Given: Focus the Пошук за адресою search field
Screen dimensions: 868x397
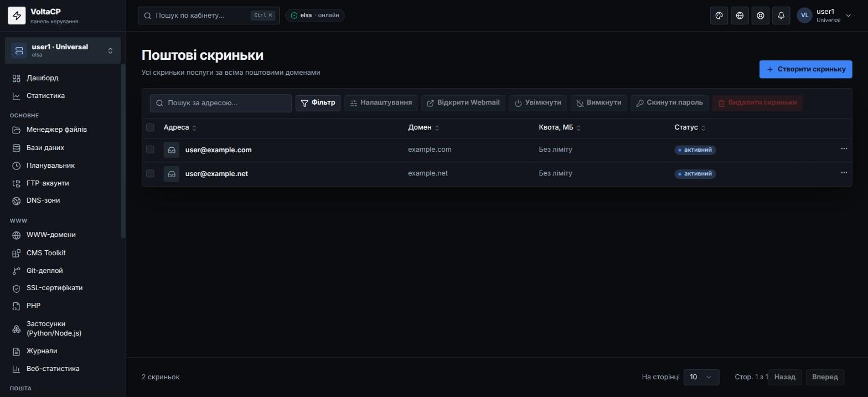Looking at the screenshot, I should pyautogui.click(x=220, y=103).
